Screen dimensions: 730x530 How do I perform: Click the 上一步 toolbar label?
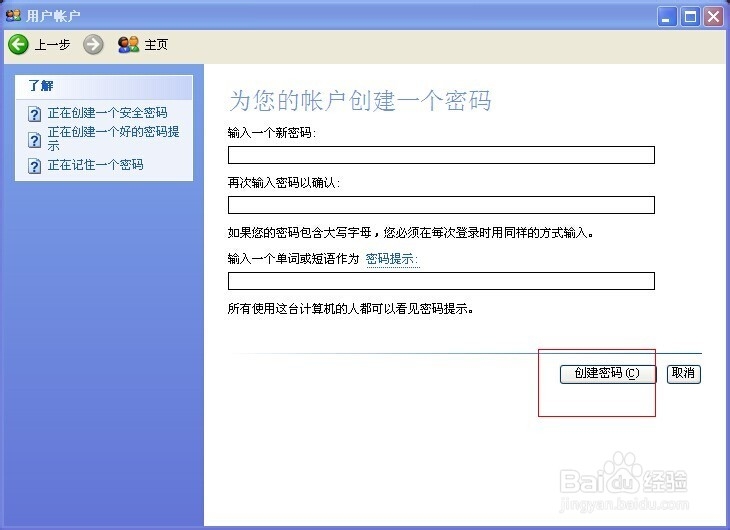pos(52,45)
